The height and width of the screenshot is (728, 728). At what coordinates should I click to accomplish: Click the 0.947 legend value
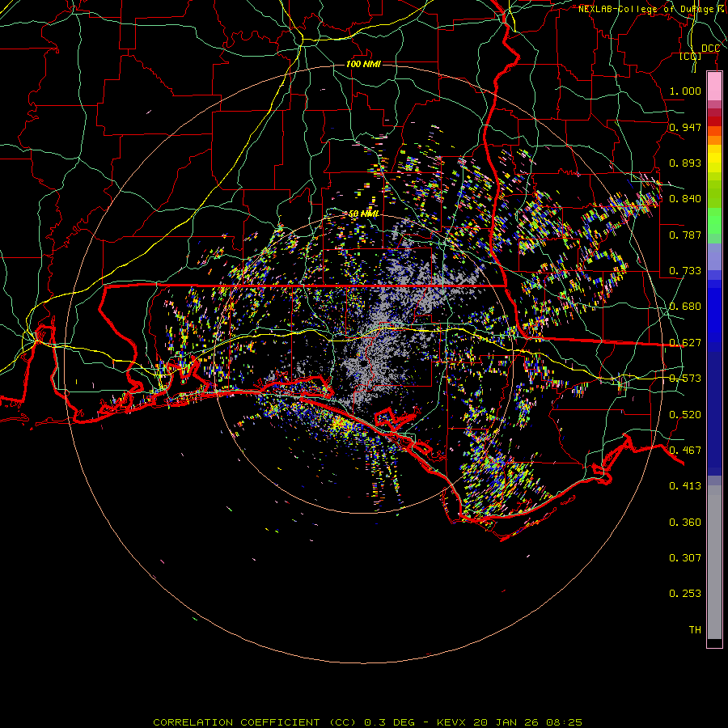[685, 127]
